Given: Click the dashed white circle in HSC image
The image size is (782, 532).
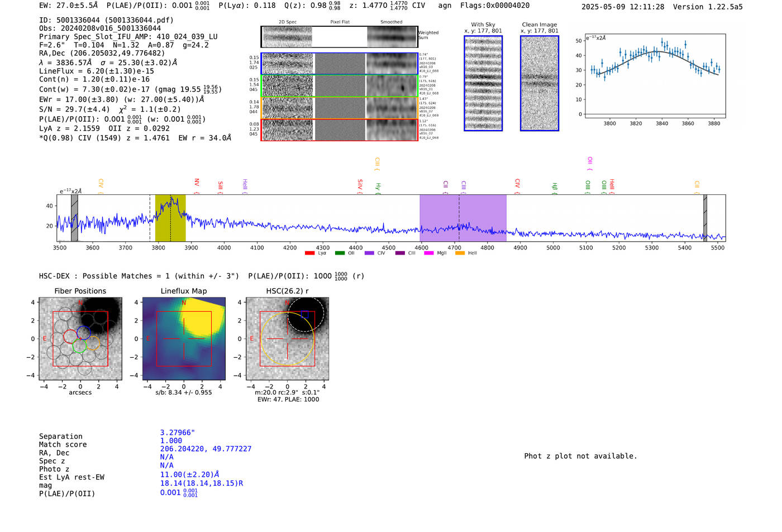Looking at the screenshot, I should point(306,314).
